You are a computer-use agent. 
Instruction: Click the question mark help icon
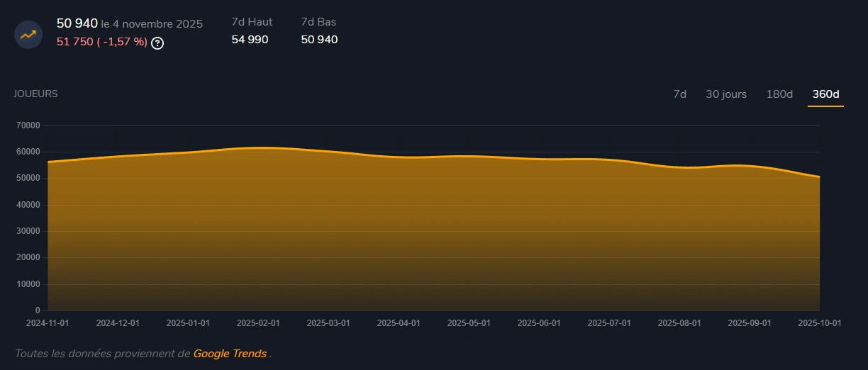tap(157, 43)
